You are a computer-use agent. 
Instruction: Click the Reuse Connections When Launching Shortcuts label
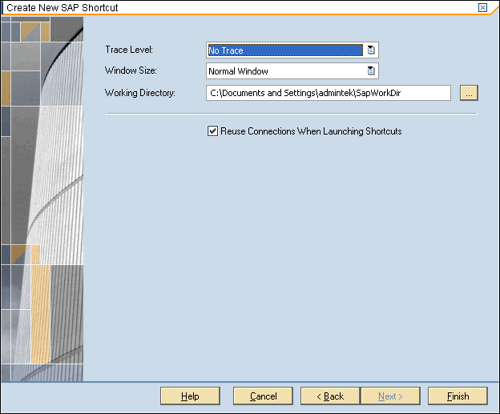tap(311, 131)
